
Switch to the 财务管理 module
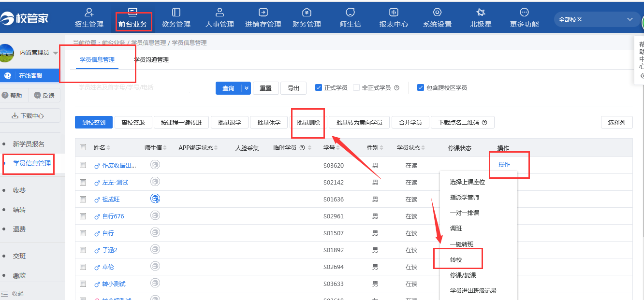[307, 18]
